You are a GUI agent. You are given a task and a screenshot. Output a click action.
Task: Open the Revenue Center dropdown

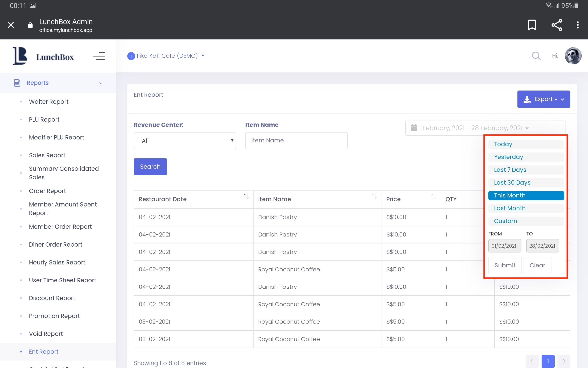click(x=185, y=141)
